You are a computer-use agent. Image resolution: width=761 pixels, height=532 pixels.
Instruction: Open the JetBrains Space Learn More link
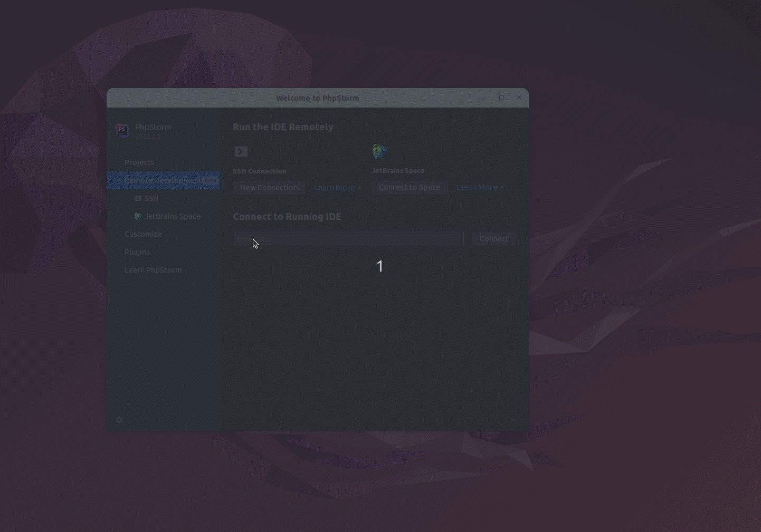(x=480, y=187)
